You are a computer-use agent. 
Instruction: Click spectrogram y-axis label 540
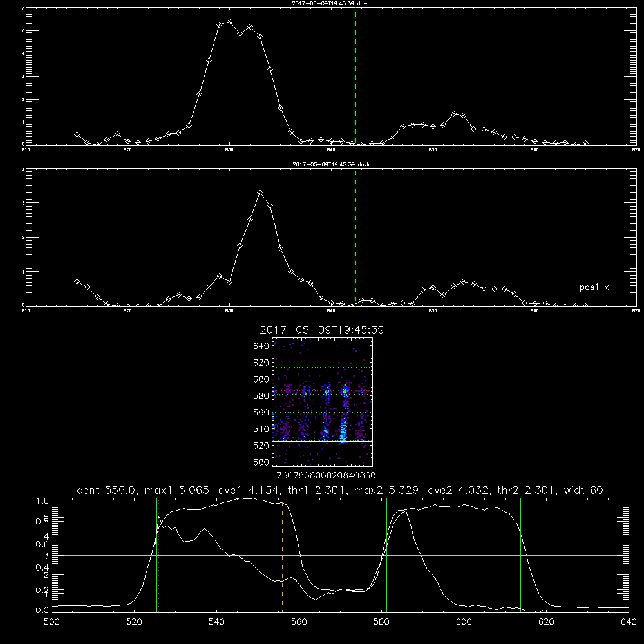(x=261, y=429)
